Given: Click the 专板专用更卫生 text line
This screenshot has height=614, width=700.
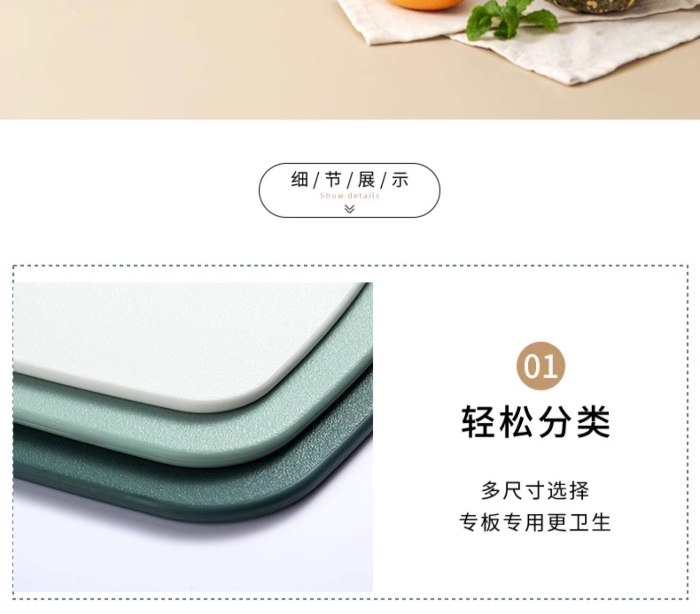Looking at the screenshot, I should coord(535,522).
